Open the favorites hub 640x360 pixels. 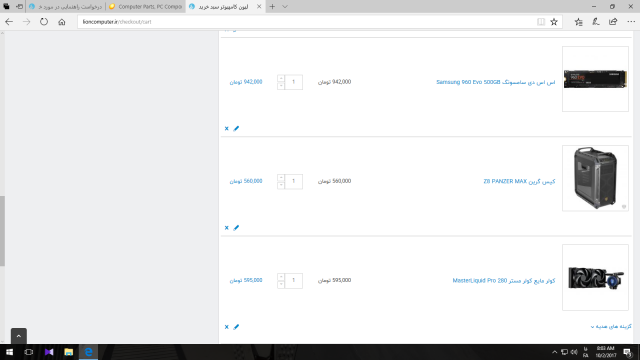578,22
